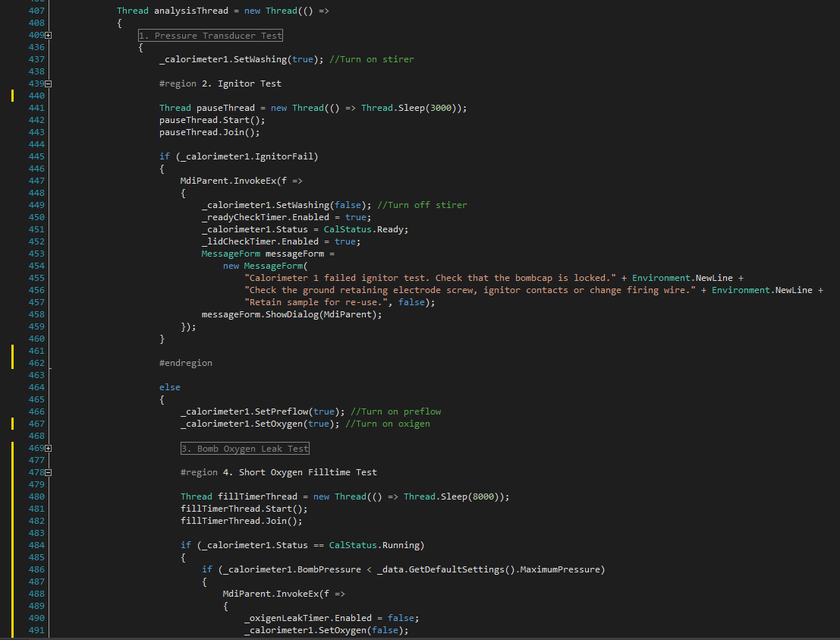Click 'pauseThread.Join();' statement

click(x=209, y=132)
